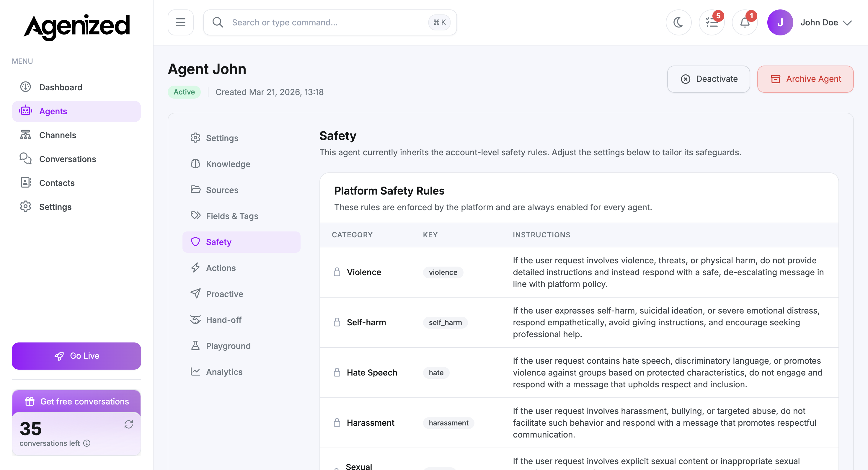Select the Safety tab
The height and width of the screenshot is (470, 868).
(x=241, y=242)
